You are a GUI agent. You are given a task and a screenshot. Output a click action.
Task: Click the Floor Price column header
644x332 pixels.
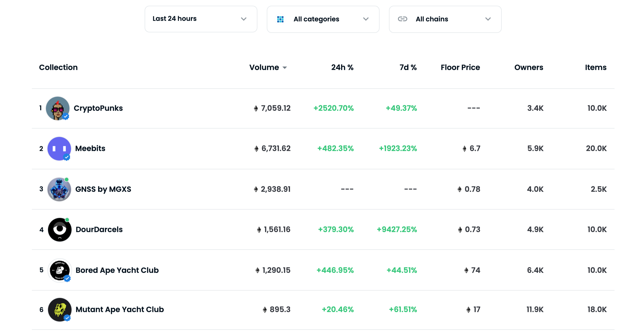[x=460, y=67]
